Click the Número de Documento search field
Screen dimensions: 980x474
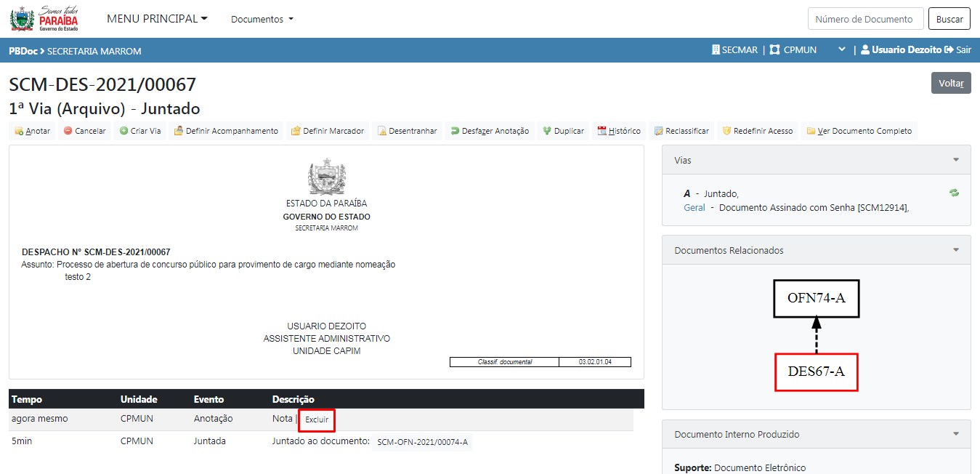865,19
